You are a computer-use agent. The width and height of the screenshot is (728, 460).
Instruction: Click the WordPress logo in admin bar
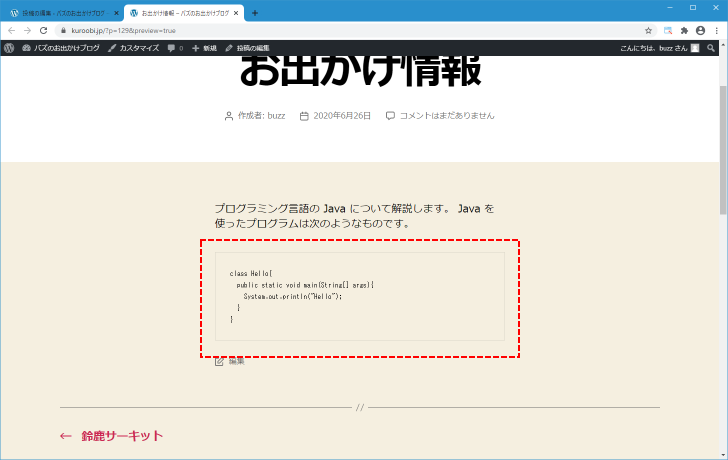pos(9,48)
